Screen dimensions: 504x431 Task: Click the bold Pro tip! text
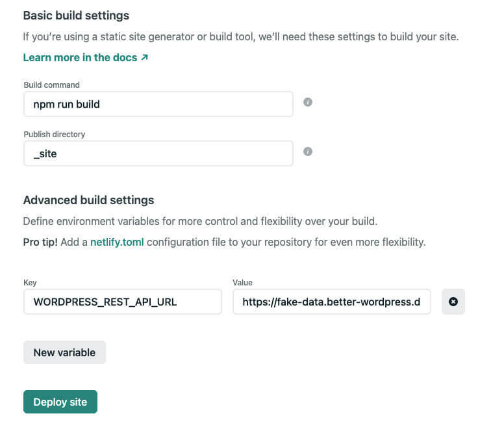point(40,242)
